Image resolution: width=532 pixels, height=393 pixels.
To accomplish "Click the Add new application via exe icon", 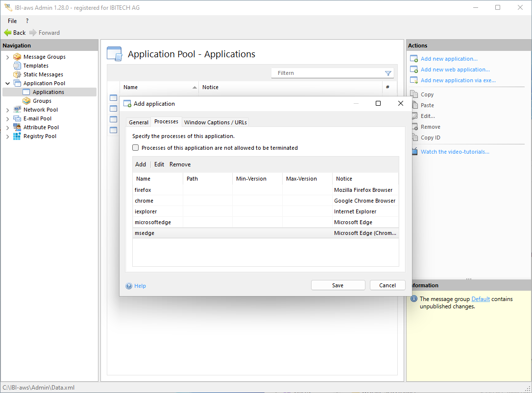I will click(x=413, y=80).
